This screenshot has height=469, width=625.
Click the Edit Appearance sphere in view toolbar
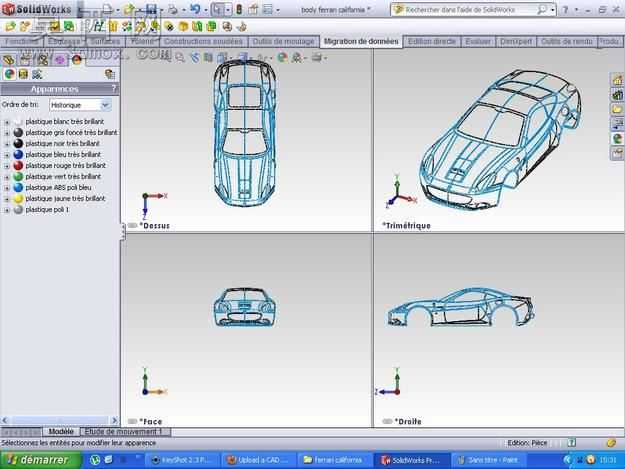(x=282, y=57)
